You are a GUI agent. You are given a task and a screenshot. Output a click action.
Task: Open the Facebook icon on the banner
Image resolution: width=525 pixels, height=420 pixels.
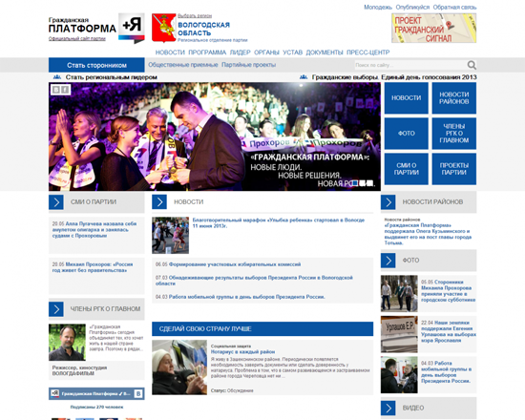(x=65, y=90)
